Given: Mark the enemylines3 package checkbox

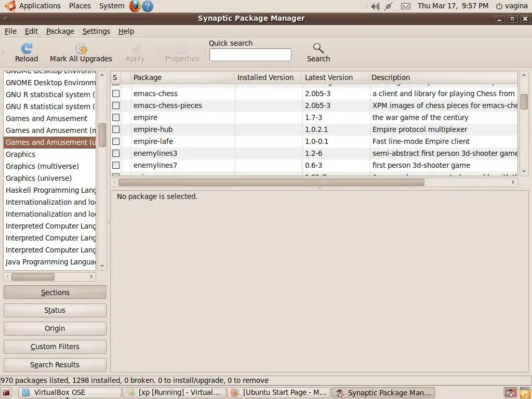Looking at the screenshot, I should [x=116, y=153].
